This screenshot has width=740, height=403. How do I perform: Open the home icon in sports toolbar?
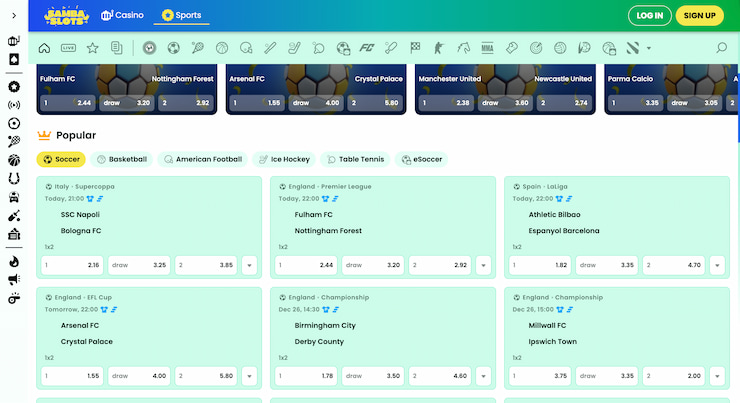click(44, 48)
